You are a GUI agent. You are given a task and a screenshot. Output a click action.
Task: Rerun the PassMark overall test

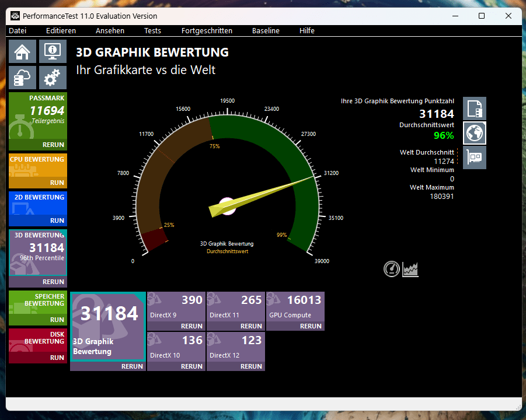point(53,145)
